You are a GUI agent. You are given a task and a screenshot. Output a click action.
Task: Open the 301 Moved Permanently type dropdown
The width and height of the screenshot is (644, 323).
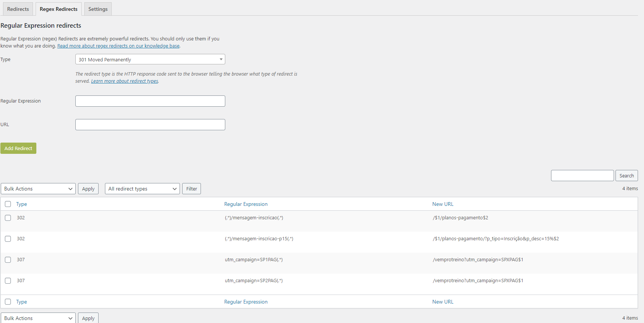point(150,60)
